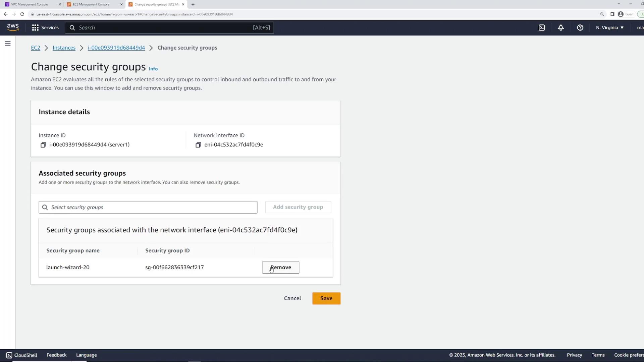644x362 pixels.
Task: Remove the launch-wizard-20 security group
Action: click(x=280, y=267)
